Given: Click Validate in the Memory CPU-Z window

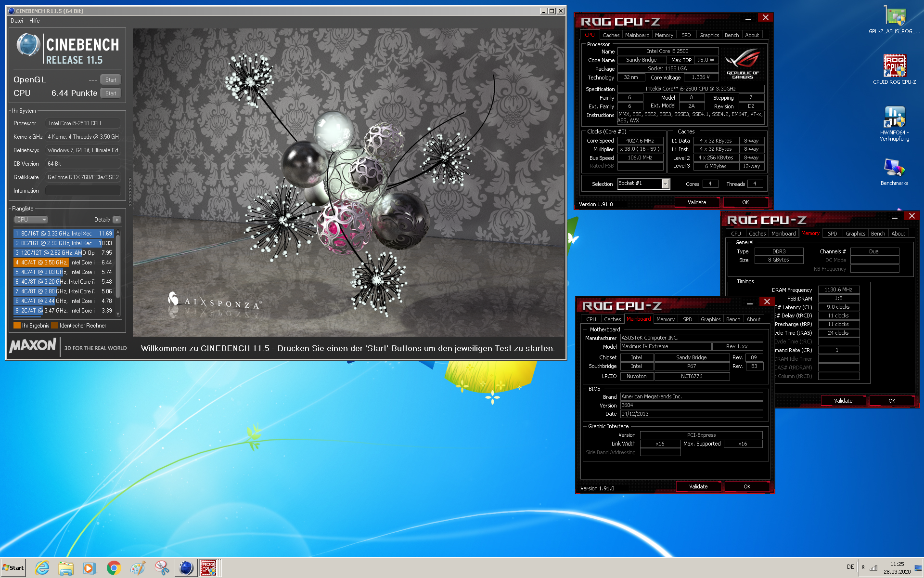Looking at the screenshot, I should 843,401.
